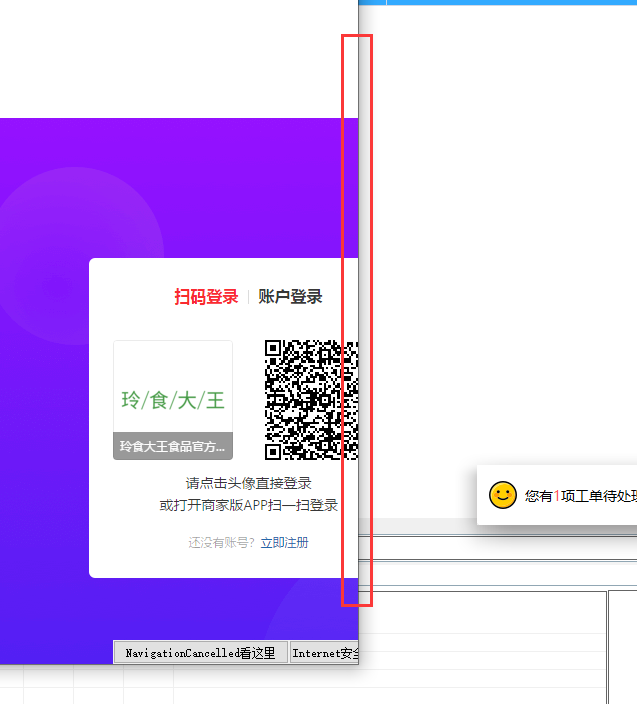Click the Internet安全 status bar panel
The width and height of the screenshot is (637, 704).
(x=324, y=653)
